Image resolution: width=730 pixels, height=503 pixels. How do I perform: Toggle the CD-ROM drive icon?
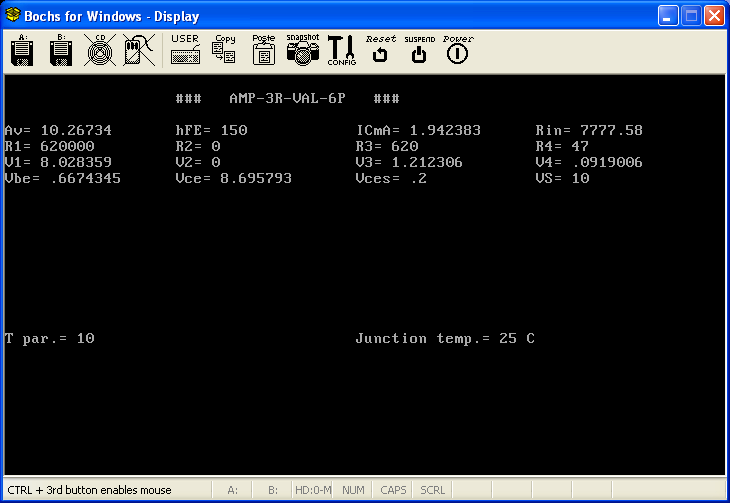(x=100, y=50)
